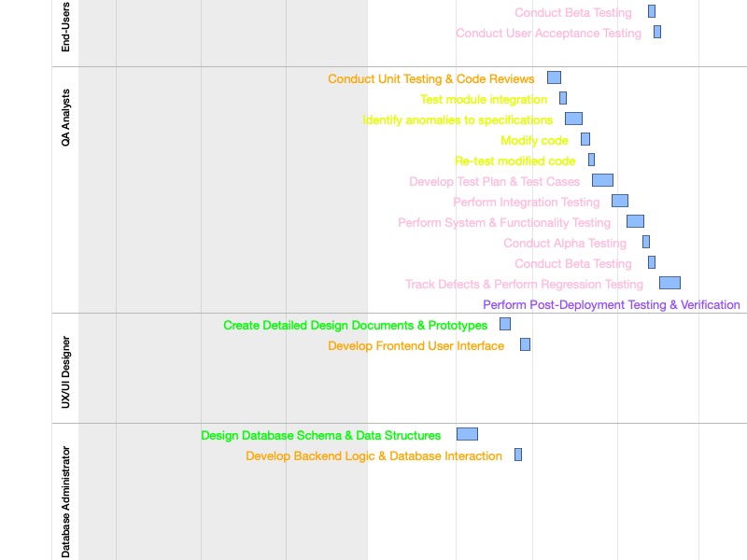This screenshot has height=560, width=747.
Task: Select the Perform Integration Testing task bar
Action: pos(620,201)
